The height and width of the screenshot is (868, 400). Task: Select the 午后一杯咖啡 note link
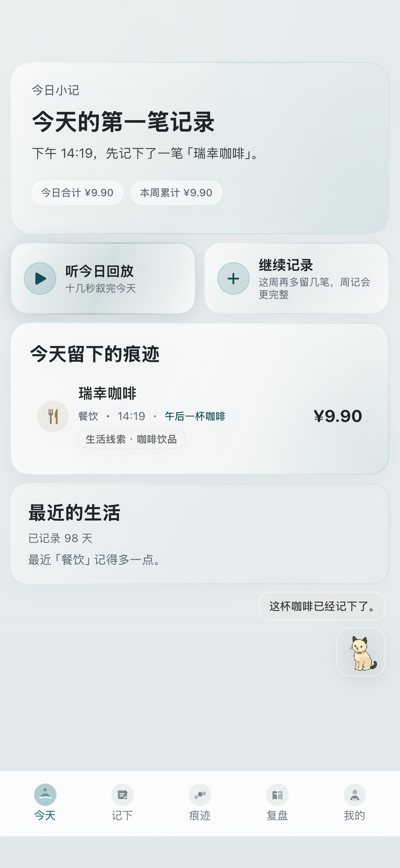pos(195,416)
